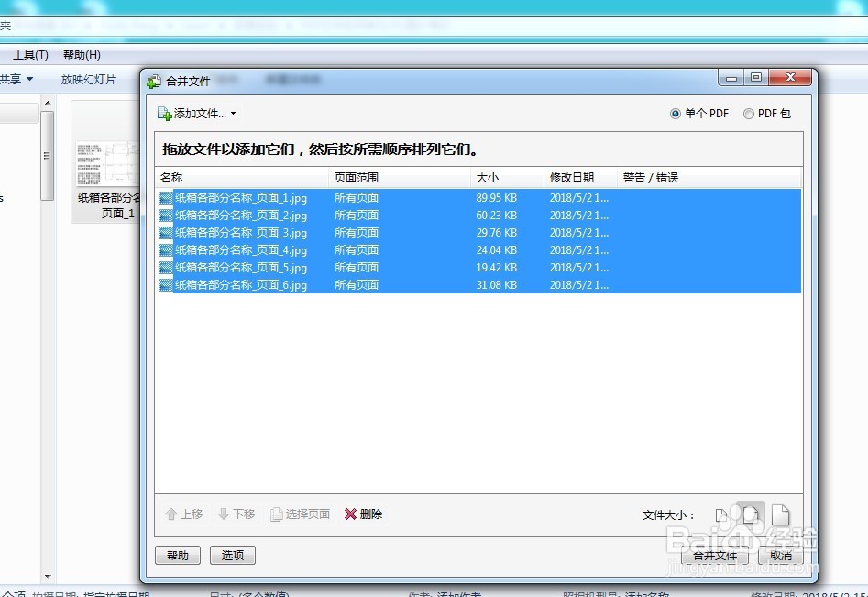The width and height of the screenshot is (868, 597).
Task: Click JPG icon of 纸箱各部分名称_页面_4.jpg
Action: click(166, 250)
